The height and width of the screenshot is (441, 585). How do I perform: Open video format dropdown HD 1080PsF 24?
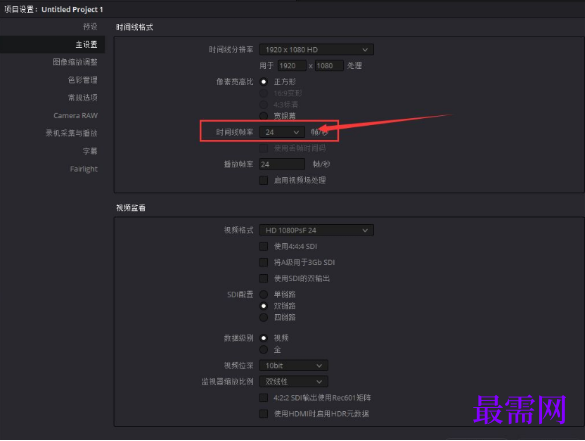[316, 230]
